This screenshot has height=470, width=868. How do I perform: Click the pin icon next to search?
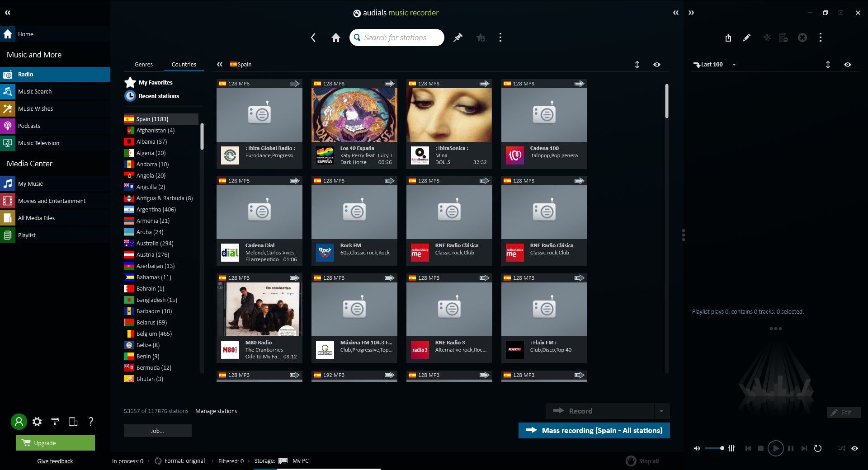tap(458, 38)
